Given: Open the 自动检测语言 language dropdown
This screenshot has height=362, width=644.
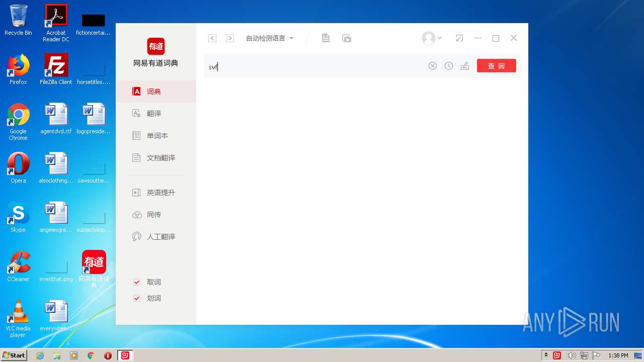Looking at the screenshot, I should [269, 38].
